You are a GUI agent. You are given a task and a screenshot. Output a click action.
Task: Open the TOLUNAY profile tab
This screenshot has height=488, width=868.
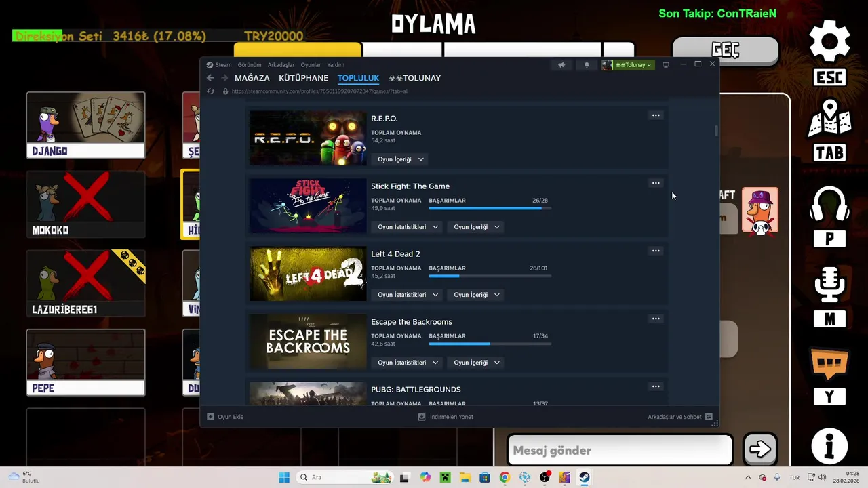(415, 78)
